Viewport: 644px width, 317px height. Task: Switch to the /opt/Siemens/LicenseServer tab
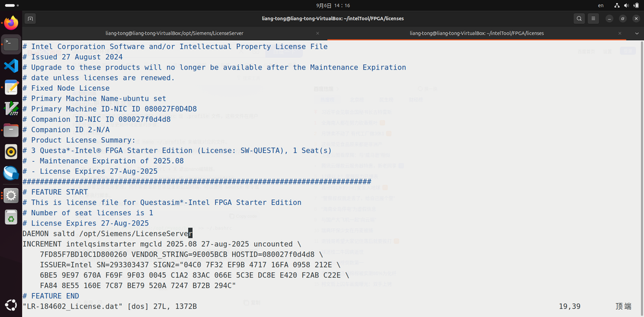coord(175,34)
